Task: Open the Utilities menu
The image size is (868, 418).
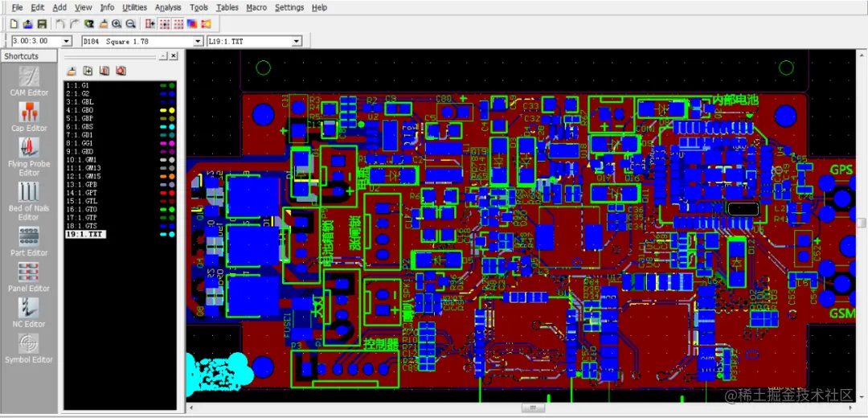Action: point(134,8)
